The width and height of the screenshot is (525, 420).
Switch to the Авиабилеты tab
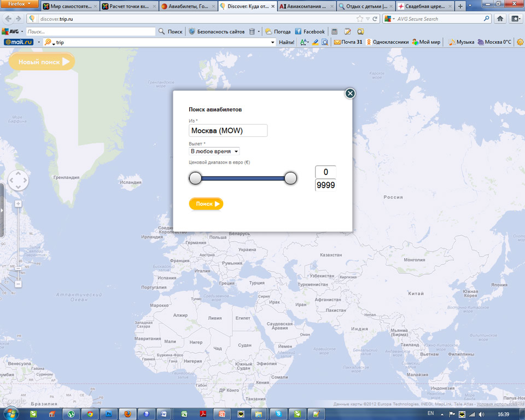(188, 6)
